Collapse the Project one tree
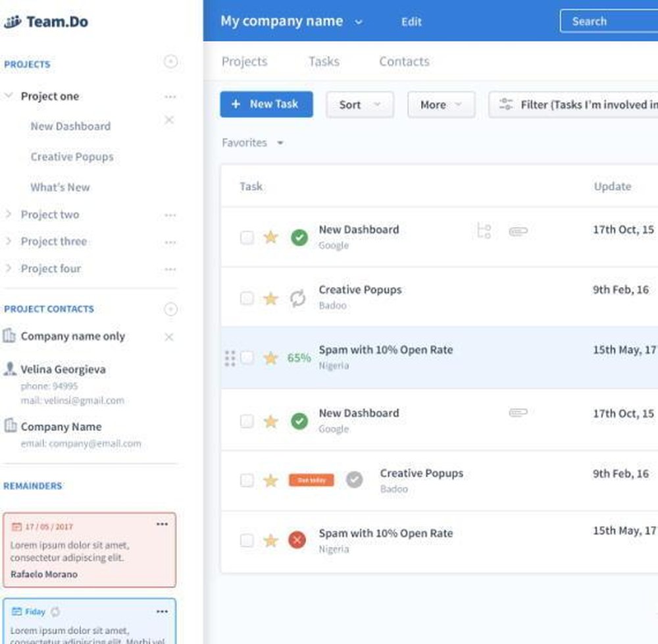The width and height of the screenshot is (658, 644). pyautogui.click(x=9, y=95)
